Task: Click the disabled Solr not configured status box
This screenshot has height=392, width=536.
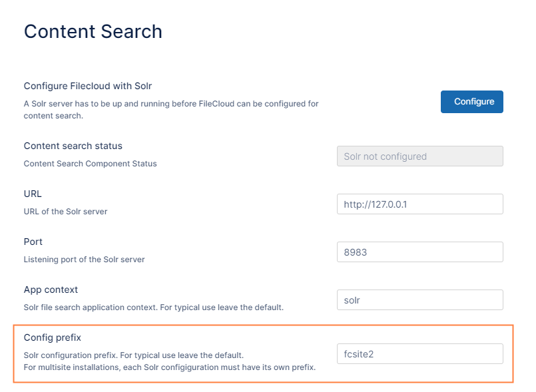Action: click(419, 156)
